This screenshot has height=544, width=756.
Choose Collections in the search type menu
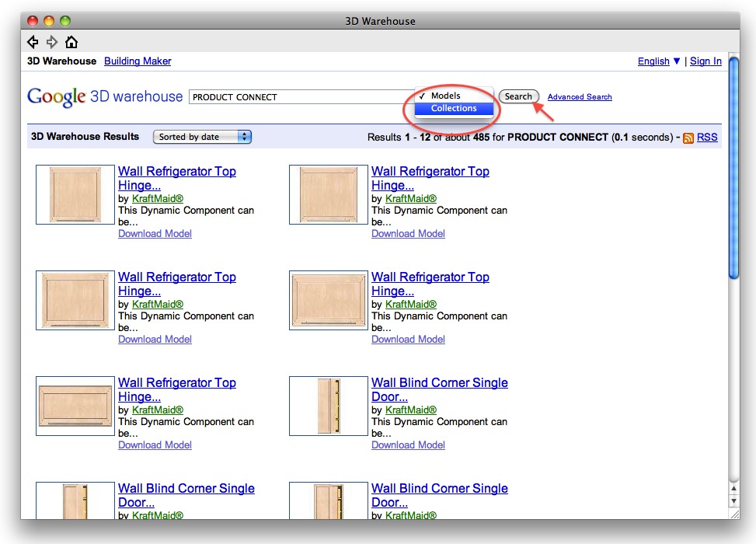point(454,108)
